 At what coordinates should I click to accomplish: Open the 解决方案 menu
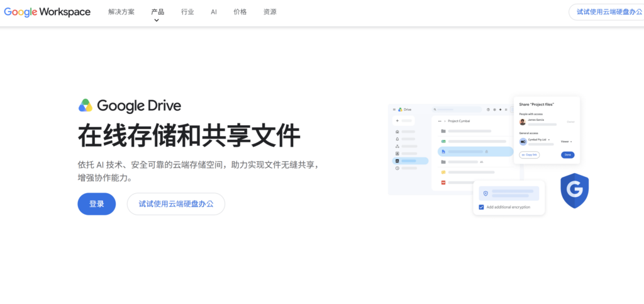tap(121, 12)
